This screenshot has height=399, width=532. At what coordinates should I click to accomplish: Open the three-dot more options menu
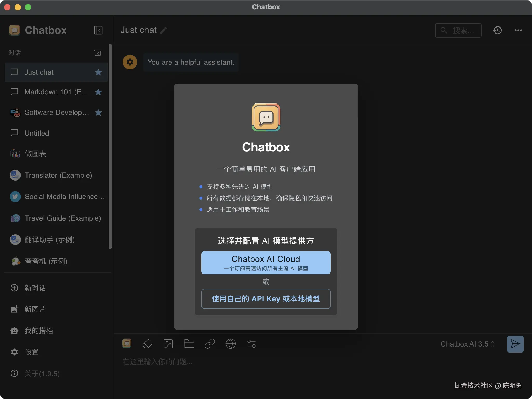click(x=518, y=30)
